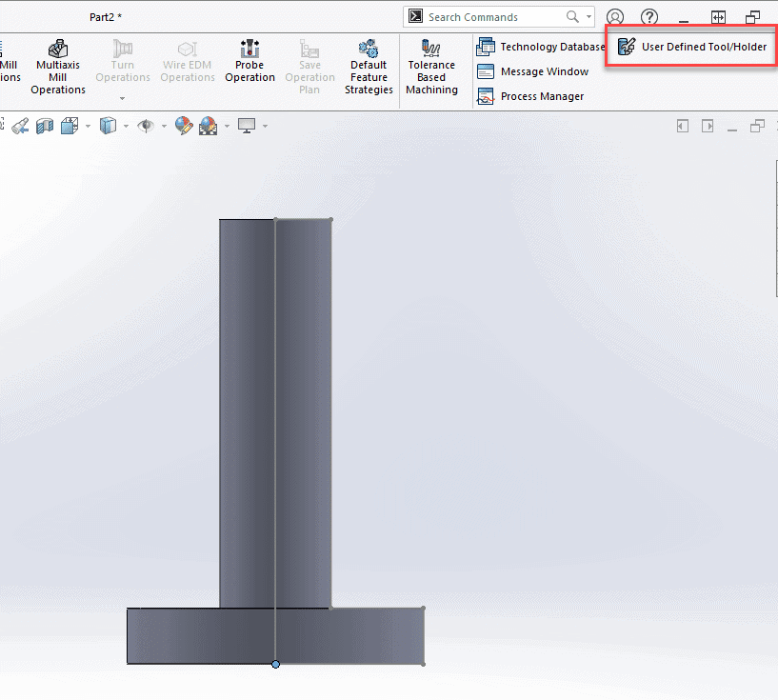Show the Message Window

(533, 71)
